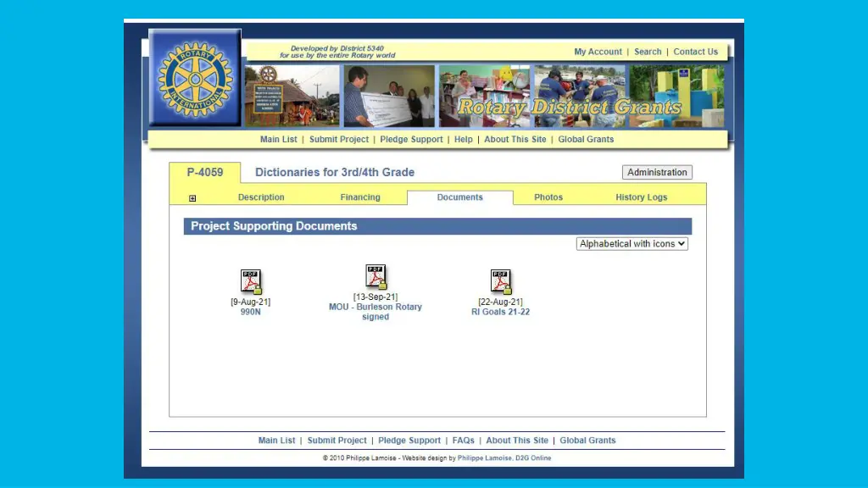Click the Rotary International wheel logo
The height and width of the screenshot is (488, 868).
[x=195, y=78]
